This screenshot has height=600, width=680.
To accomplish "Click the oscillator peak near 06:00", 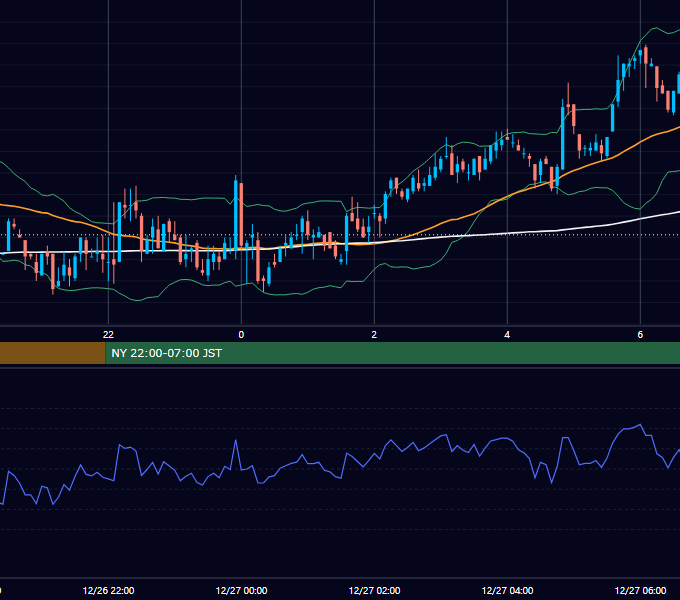I will pos(641,425).
